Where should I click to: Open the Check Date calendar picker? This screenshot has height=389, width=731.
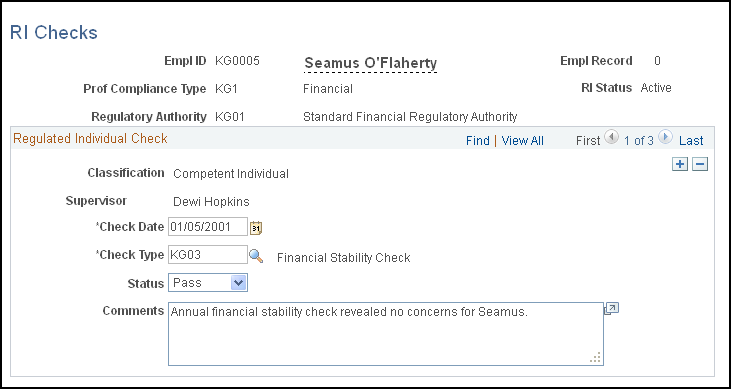[x=256, y=228]
